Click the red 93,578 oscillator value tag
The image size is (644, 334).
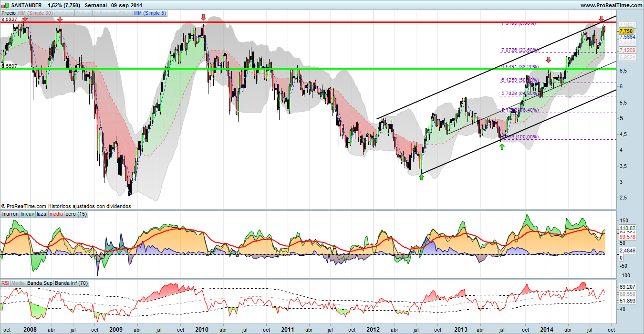tap(627, 237)
